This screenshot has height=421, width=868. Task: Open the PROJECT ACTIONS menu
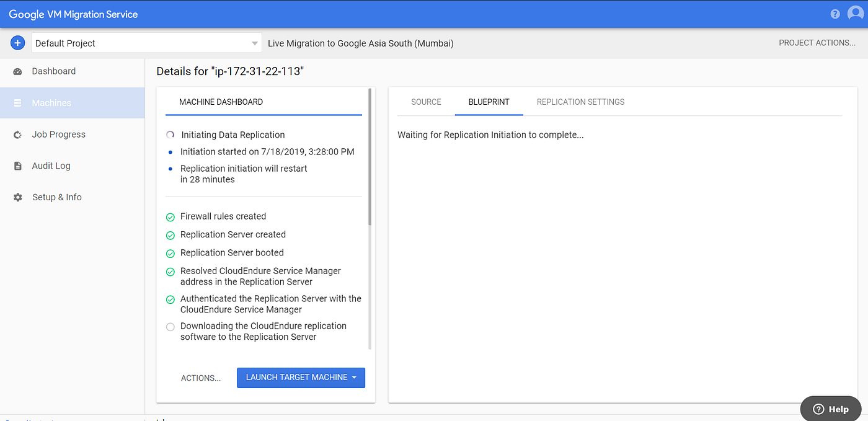817,43
